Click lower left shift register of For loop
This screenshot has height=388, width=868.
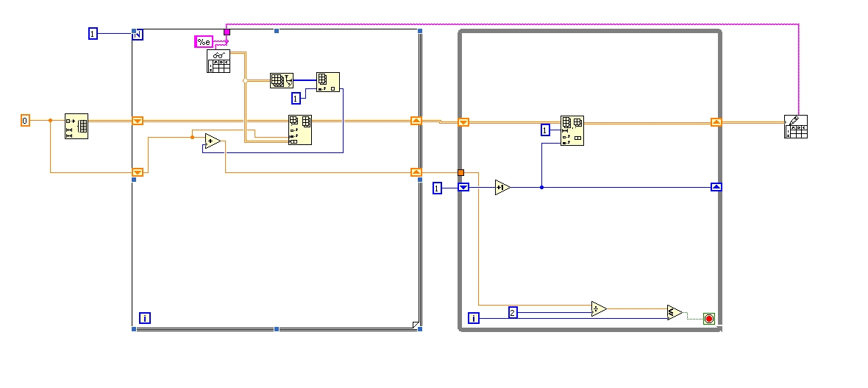[138, 172]
